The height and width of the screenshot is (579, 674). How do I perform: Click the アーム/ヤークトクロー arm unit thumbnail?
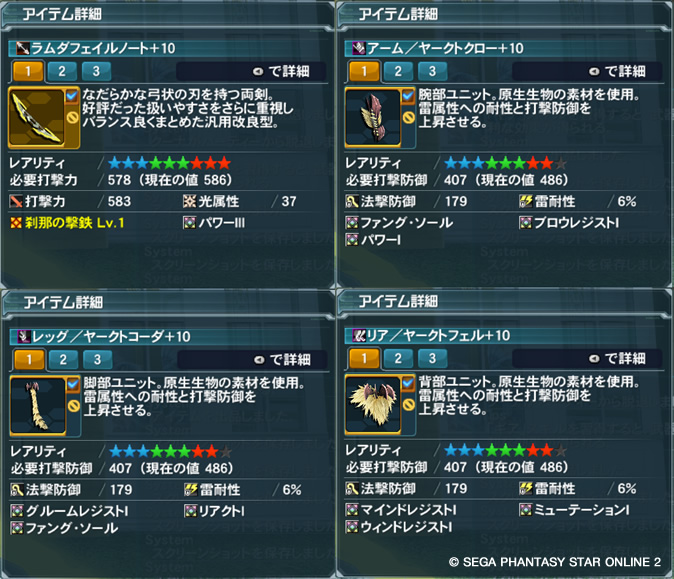point(373,117)
